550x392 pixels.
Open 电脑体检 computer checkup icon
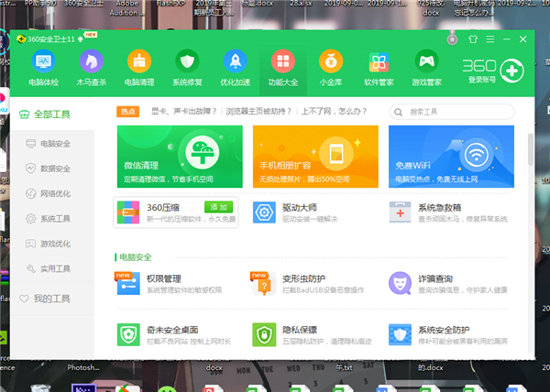tap(43, 61)
